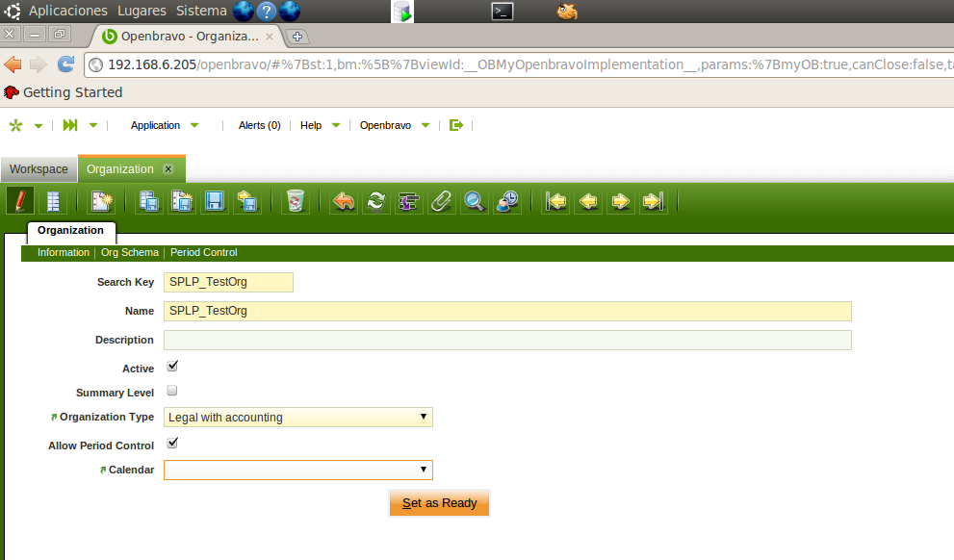954x560 pixels.
Task: Toggle the Allow Period Control checkbox
Action: coord(172,443)
